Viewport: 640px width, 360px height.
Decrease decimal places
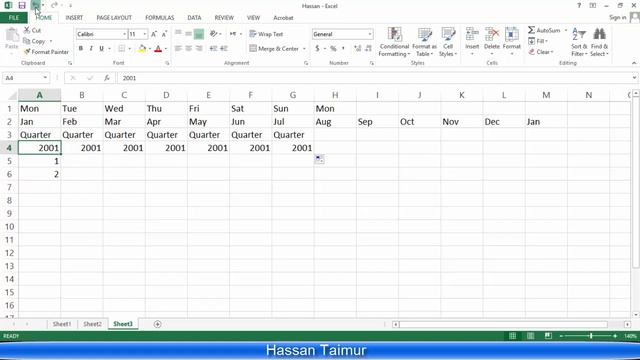click(x=368, y=49)
